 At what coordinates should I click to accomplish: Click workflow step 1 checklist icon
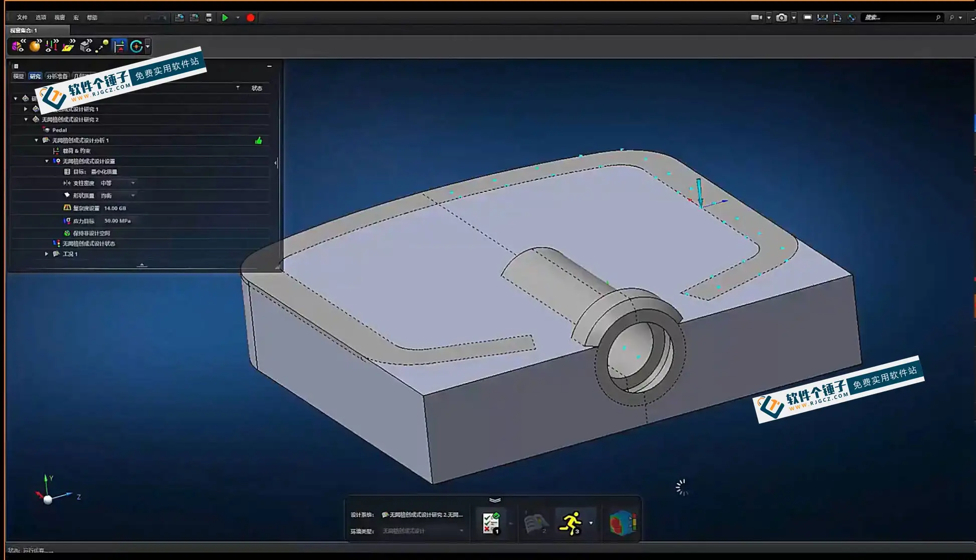[491, 523]
